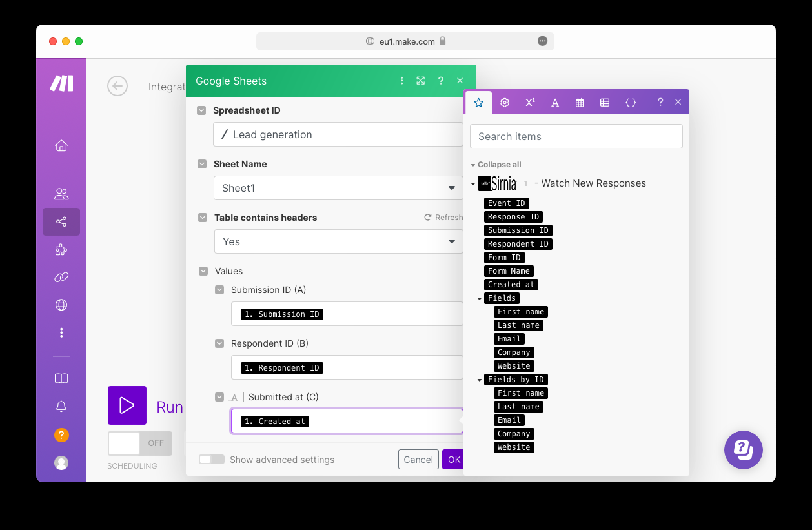Switch to Date and time tab
The height and width of the screenshot is (530, 812).
(x=580, y=102)
